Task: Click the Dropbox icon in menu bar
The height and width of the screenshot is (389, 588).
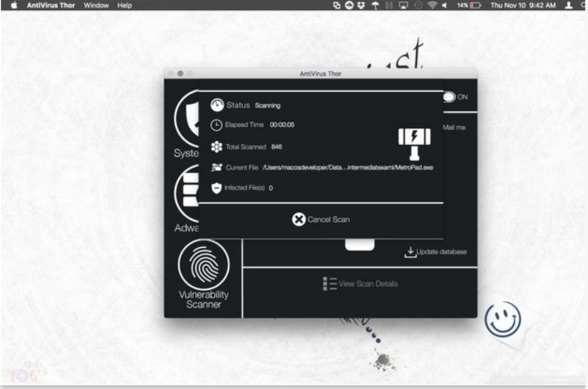Action: coord(361,5)
